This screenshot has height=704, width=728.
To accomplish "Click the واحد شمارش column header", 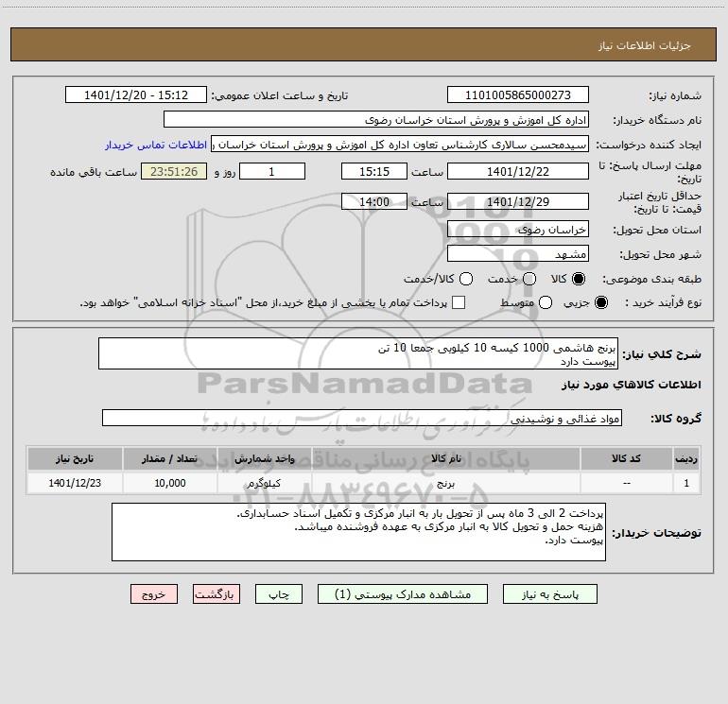I will (264, 459).
